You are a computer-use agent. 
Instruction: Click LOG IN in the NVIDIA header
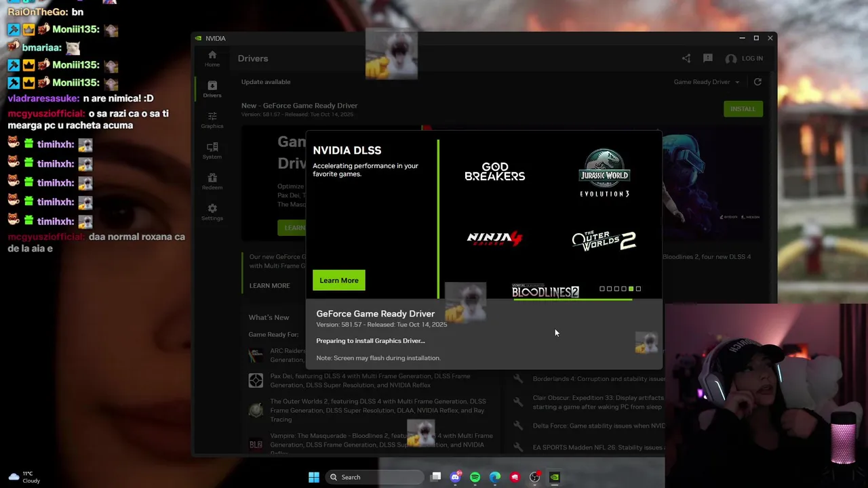(752, 58)
